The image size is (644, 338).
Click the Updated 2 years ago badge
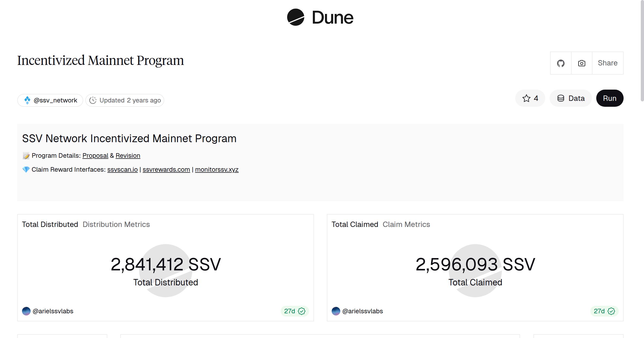pyautogui.click(x=125, y=100)
